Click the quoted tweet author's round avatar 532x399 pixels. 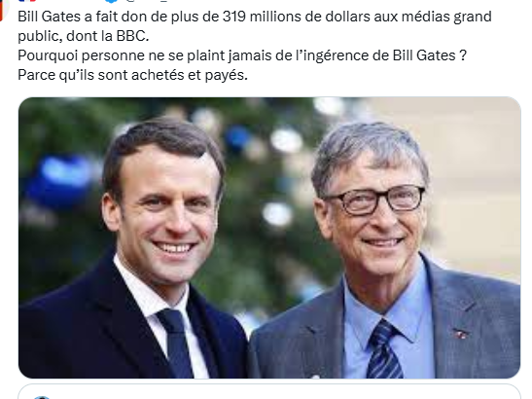42,397
